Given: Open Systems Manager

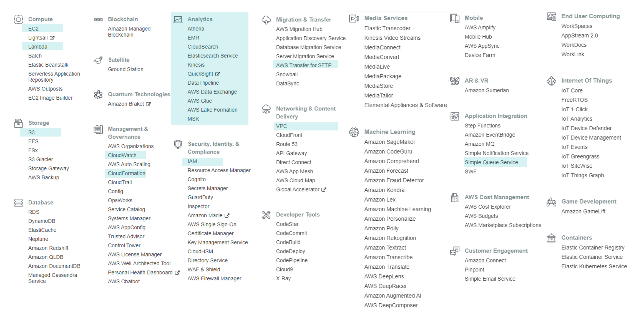Looking at the screenshot, I should [129, 218].
